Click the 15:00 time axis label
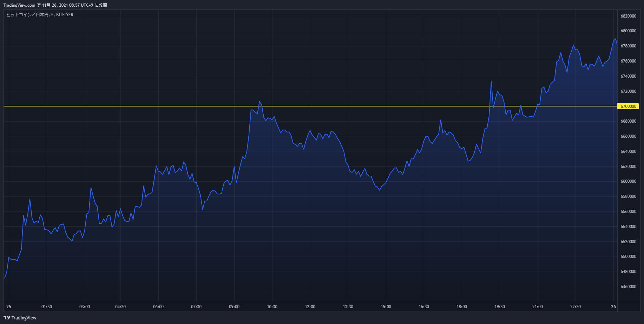The width and height of the screenshot is (644, 324). 386,307
